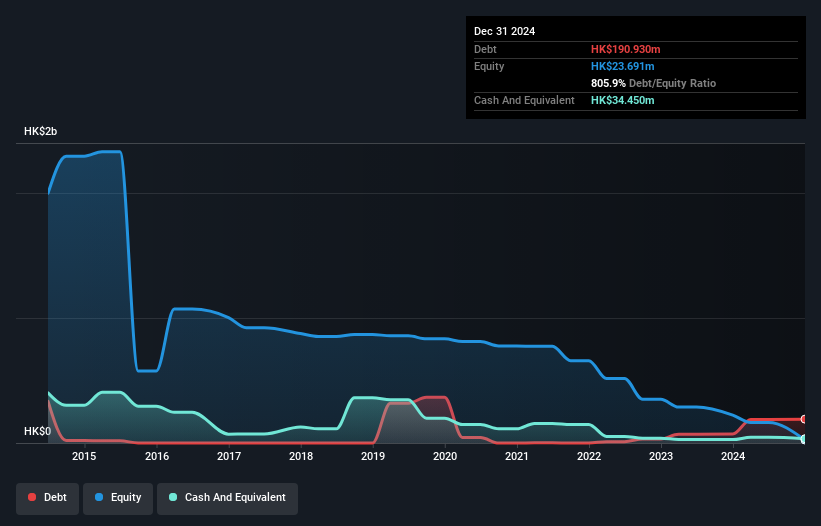The height and width of the screenshot is (526, 821).
Task: Click the Debt row label in tooltip
Action: pos(485,49)
